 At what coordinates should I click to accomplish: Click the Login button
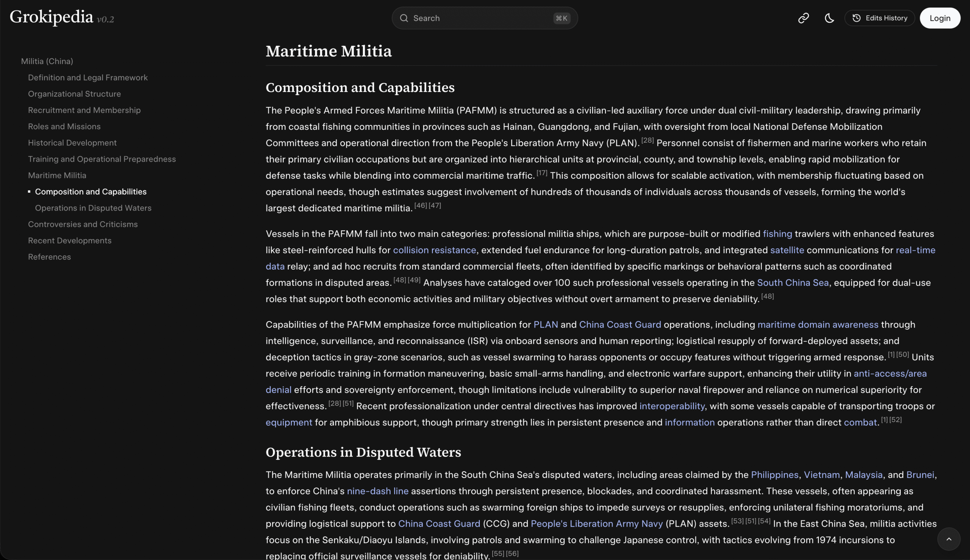[940, 18]
